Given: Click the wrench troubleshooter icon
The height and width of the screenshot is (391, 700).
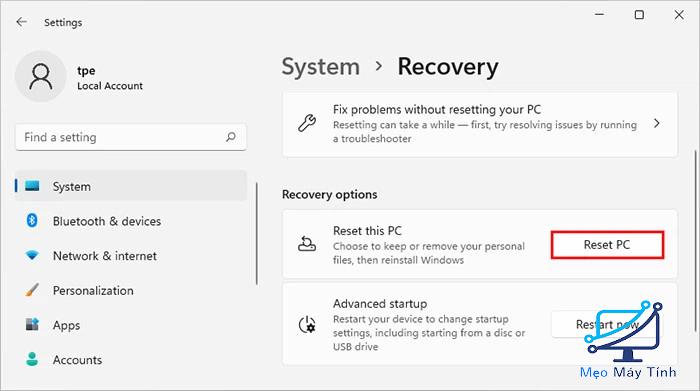Looking at the screenshot, I should click(307, 123).
